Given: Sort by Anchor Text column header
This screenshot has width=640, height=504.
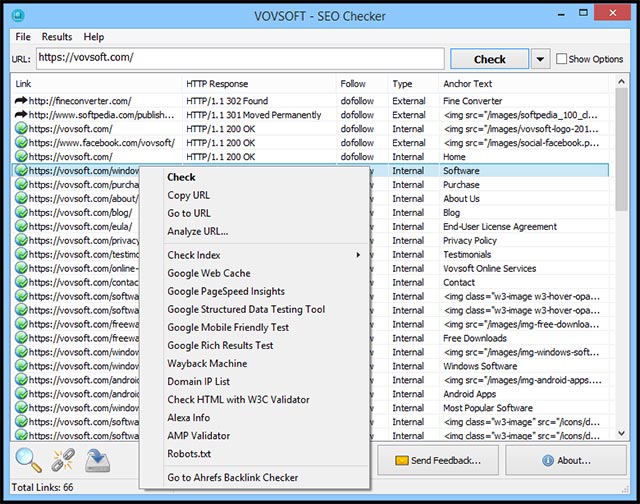Looking at the screenshot, I should coord(524,84).
